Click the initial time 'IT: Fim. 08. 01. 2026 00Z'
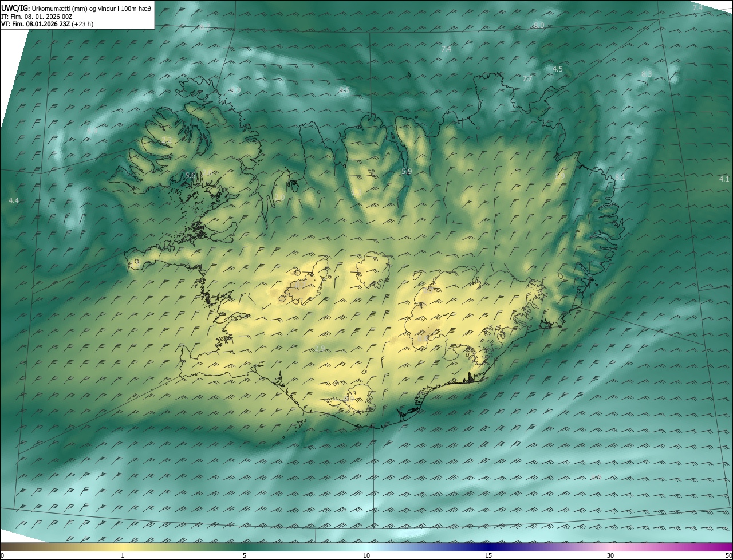This screenshot has width=733, height=560. pos(37,17)
